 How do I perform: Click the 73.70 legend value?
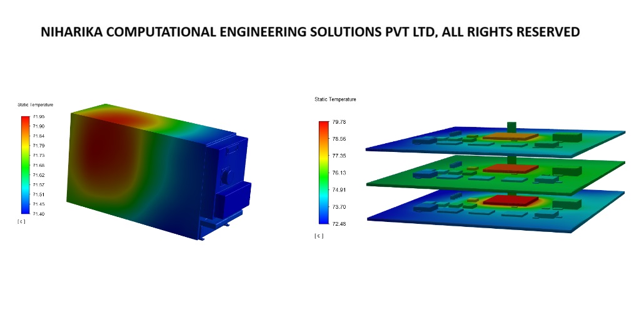click(x=339, y=207)
